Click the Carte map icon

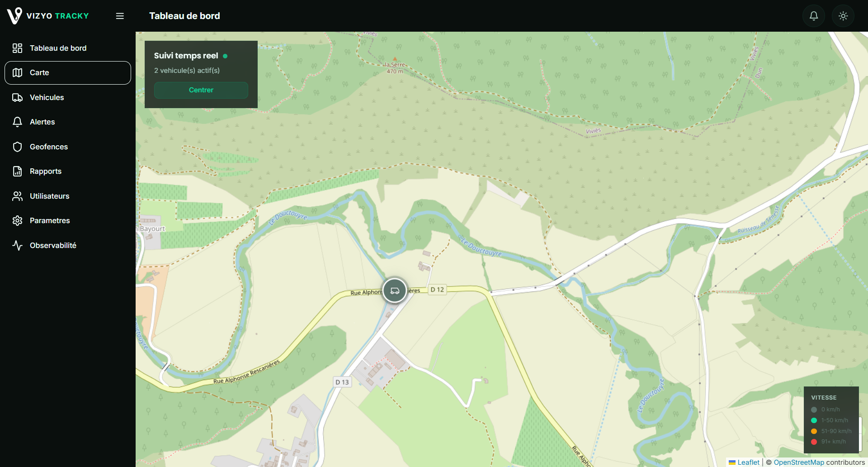[17, 73]
